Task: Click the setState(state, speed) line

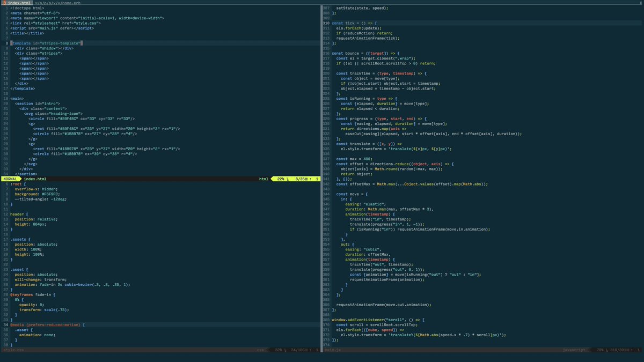Action: (362, 8)
